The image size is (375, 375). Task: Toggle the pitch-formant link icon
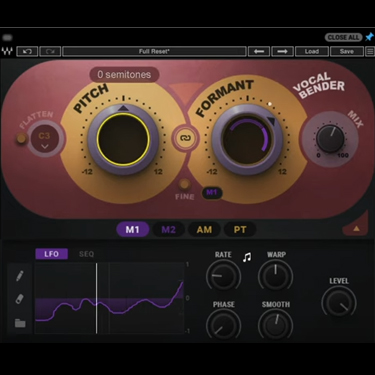[x=184, y=138]
